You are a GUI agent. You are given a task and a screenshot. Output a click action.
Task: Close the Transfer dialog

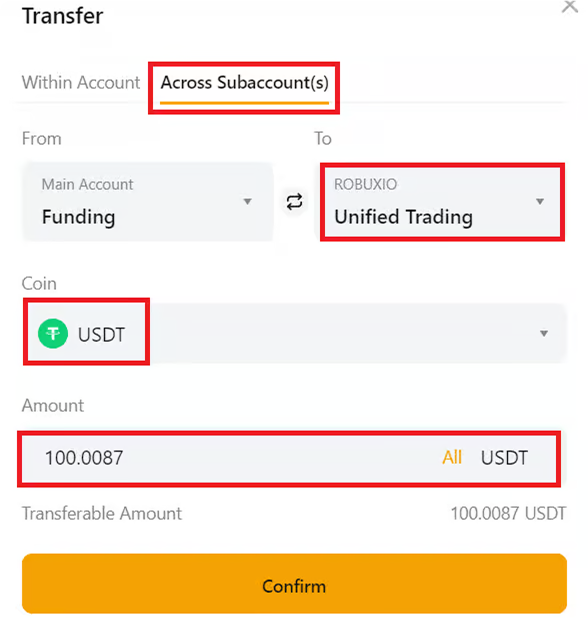pos(570,7)
